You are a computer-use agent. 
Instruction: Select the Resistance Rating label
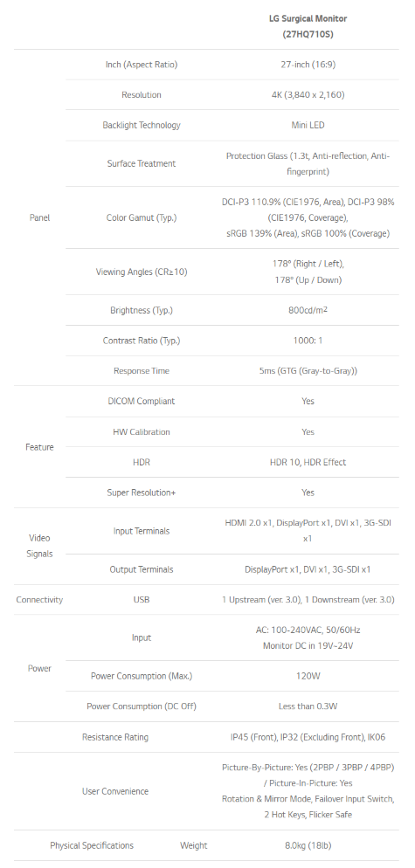pos(115,737)
